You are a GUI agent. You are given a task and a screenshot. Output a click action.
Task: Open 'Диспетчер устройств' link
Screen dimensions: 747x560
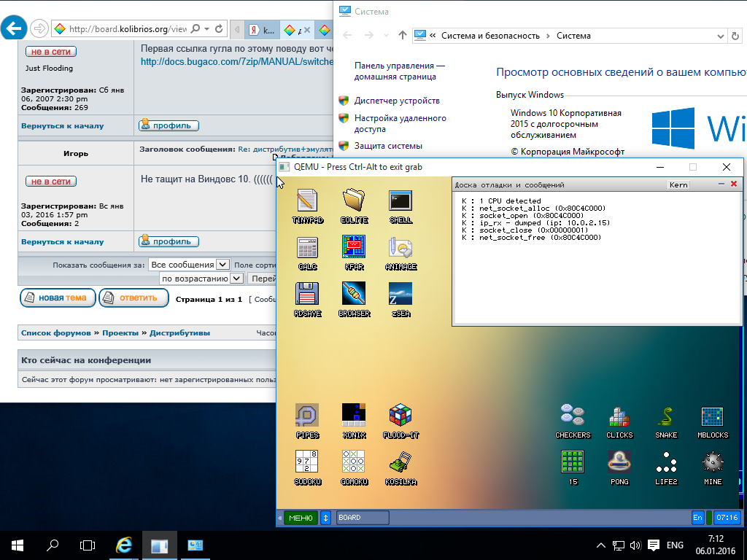[397, 101]
